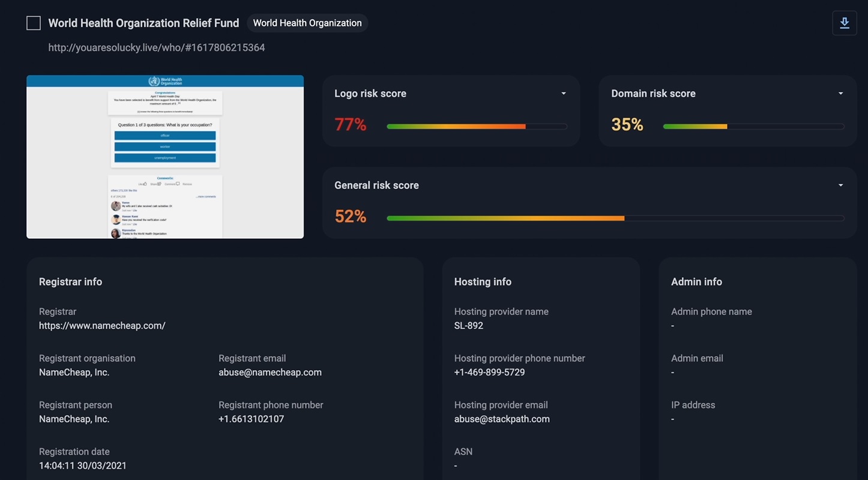Open the phishing page screenshot thumbnail
Screen dimensions: 868x480
(165, 157)
